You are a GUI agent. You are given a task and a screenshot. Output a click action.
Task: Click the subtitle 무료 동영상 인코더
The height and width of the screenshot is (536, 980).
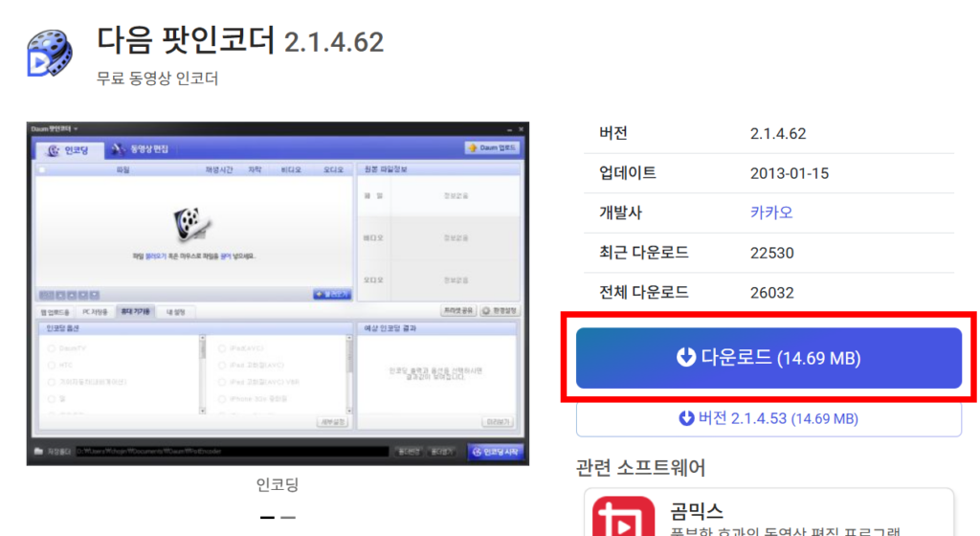158,78
